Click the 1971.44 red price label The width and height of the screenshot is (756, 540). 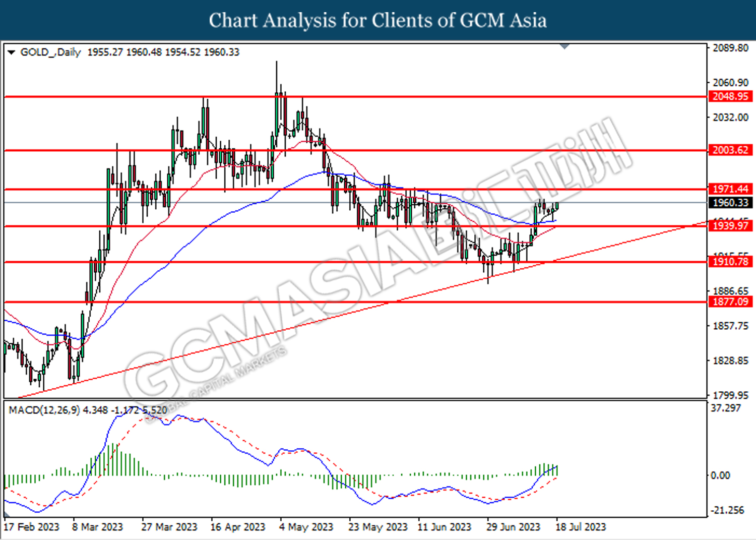pos(731,189)
